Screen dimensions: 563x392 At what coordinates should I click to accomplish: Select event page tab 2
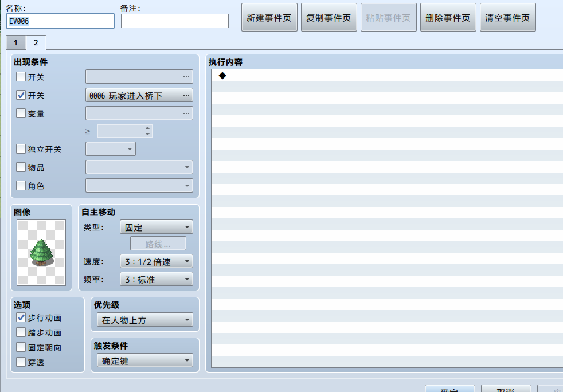pyautogui.click(x=36, y=43)
